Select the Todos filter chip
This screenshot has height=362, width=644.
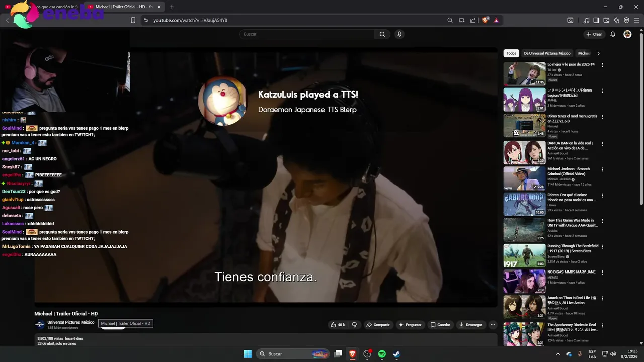click(x=511, y=53)
